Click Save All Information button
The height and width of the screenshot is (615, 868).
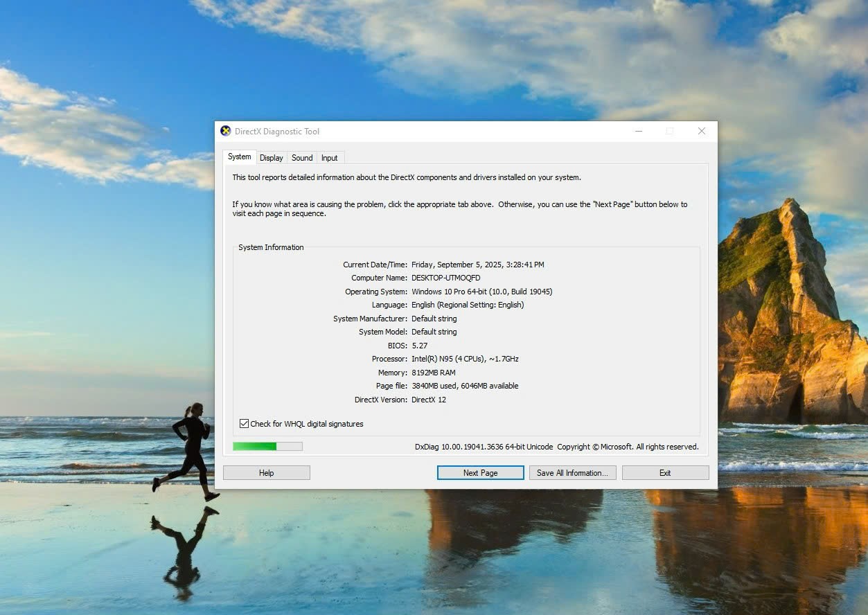572,473
